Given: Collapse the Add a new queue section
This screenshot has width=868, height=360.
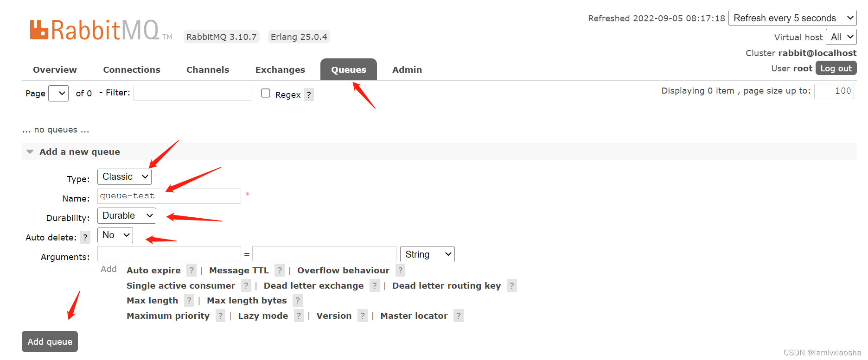Looking at the screenshot, I should point(80,152).
